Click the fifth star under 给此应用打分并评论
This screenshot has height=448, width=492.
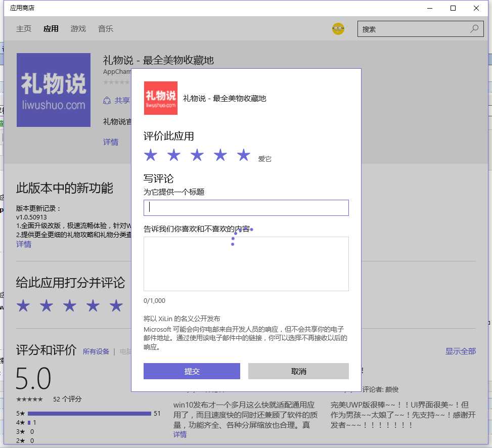116,305
